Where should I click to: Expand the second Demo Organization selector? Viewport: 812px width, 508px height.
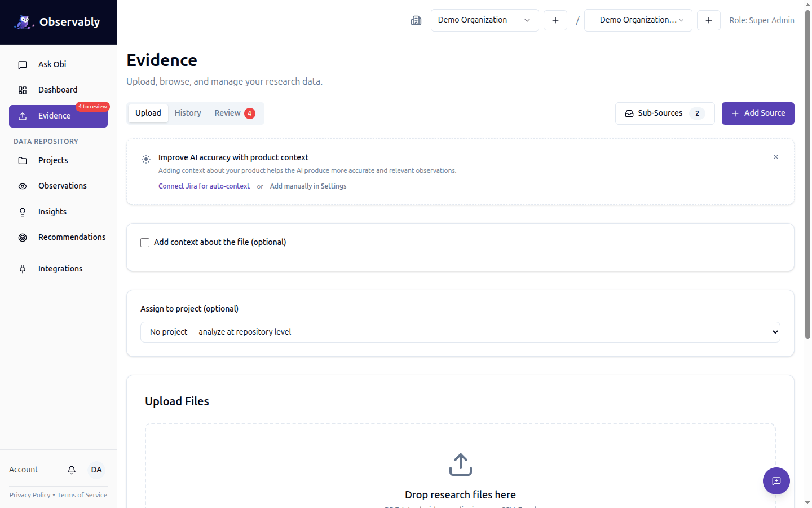pos(638,20)
